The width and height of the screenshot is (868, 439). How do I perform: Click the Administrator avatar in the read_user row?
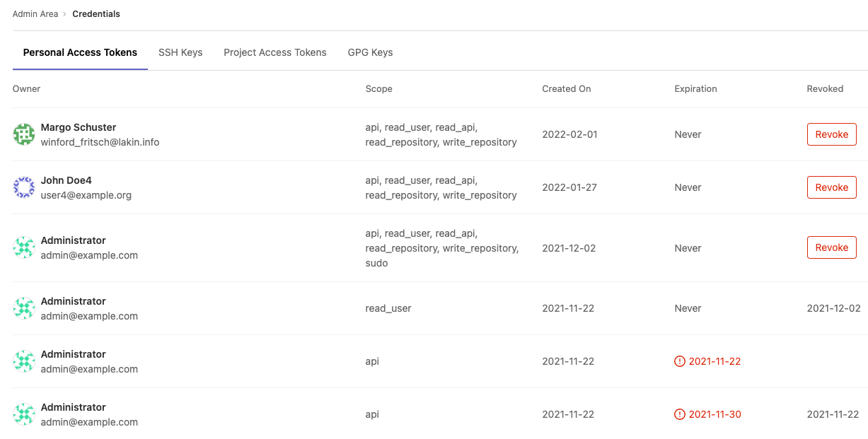23,308
